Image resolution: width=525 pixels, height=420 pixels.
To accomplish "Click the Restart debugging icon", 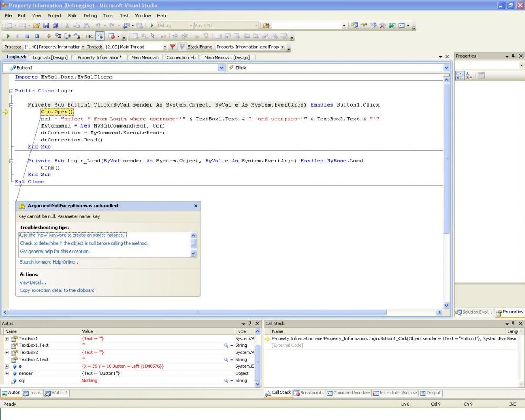I will (x=37, y=36).
